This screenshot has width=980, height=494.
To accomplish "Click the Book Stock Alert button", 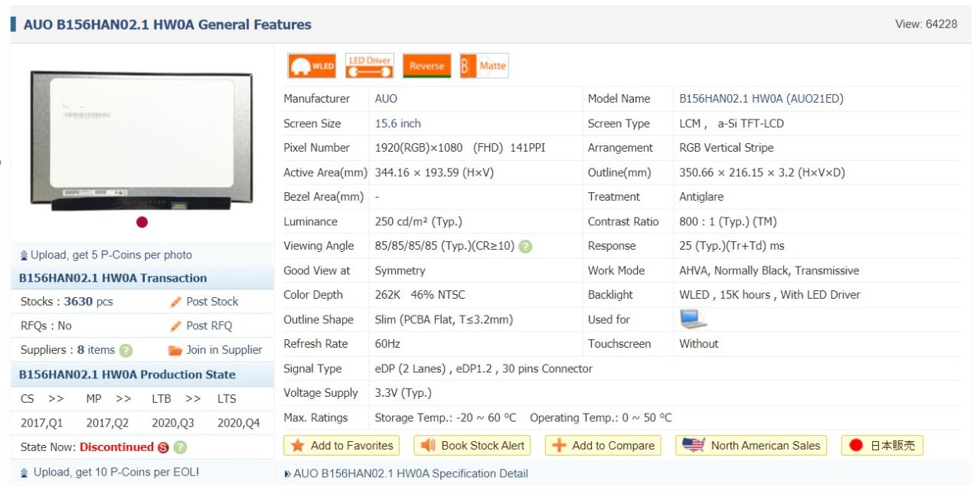I will 472,446.
